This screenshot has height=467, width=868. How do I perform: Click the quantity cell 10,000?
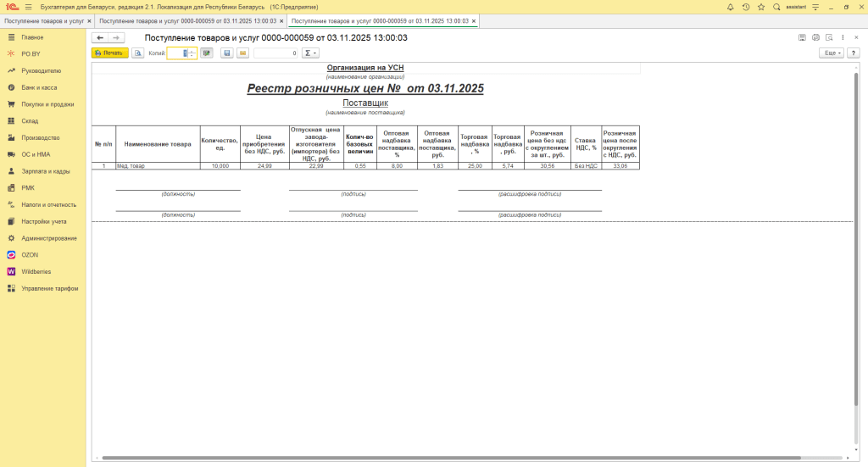(220, 166)
